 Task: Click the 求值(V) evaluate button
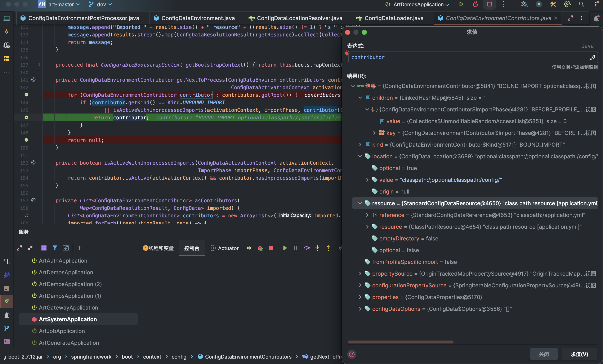[x=579, y=354]
